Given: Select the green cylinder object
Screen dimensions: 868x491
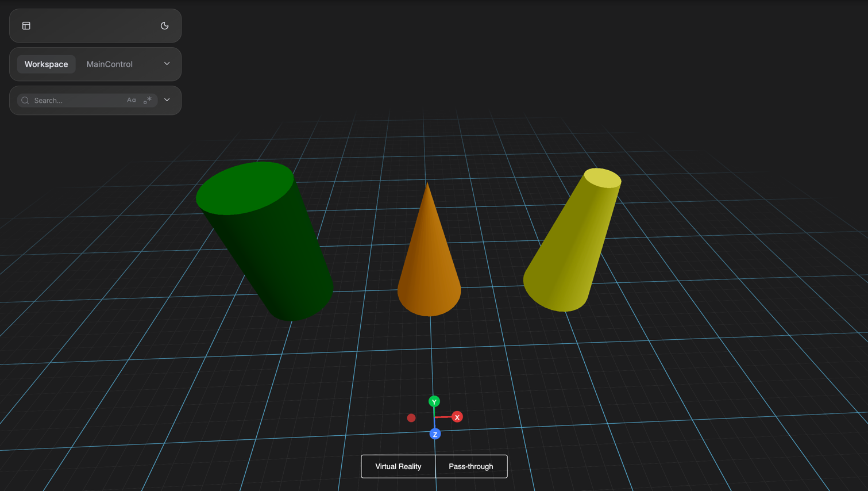Looking at the screenshot, I should pos(264,241).
